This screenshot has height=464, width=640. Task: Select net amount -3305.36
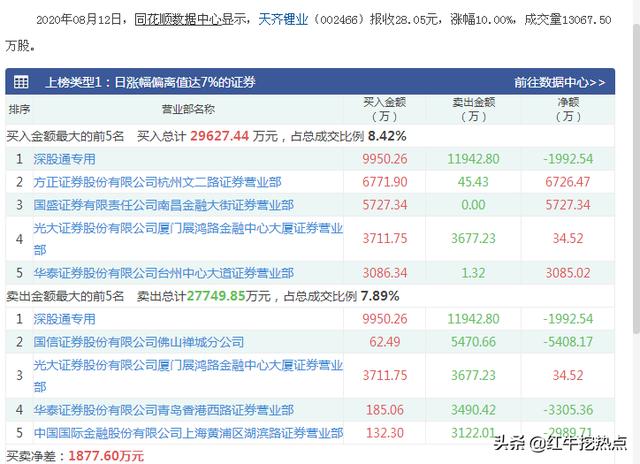[x=568, y=410]
